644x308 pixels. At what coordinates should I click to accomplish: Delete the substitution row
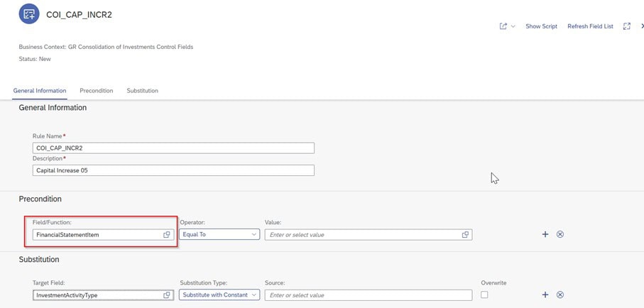tap(560, 295)
